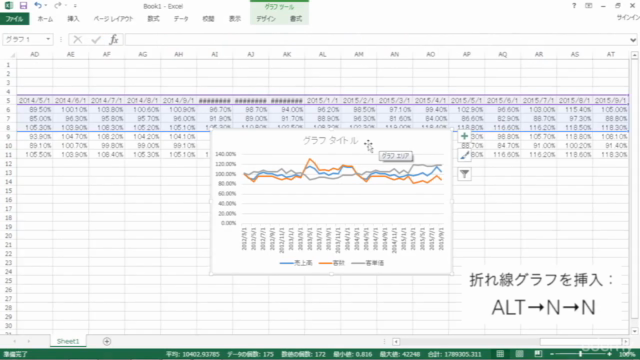
Task: Switch to Page Break Preview icon
Action: coord(538,354)
